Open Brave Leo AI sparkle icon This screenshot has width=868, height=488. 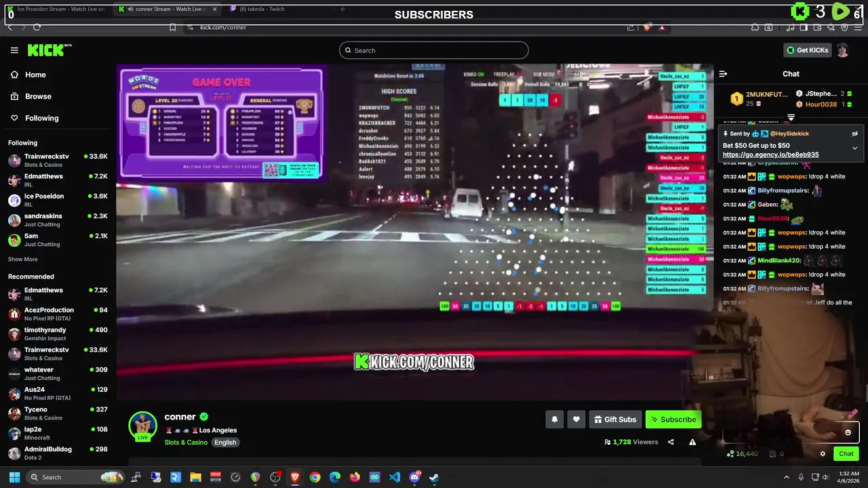pos(831,27)
